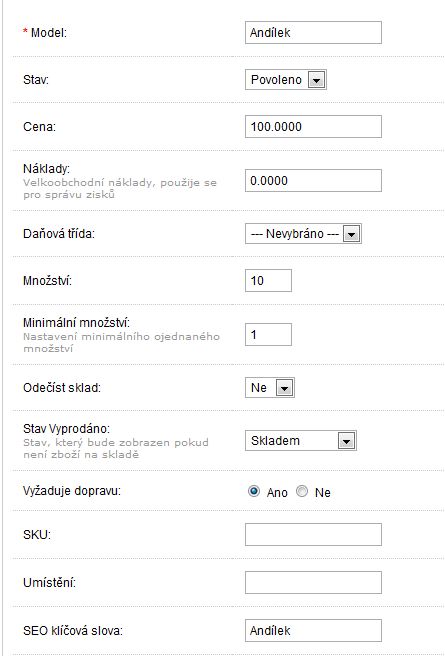Open the Stav Vyprodáno dropdown showing Skladem
The image size is (445, 656).
(x=301, y=441)
